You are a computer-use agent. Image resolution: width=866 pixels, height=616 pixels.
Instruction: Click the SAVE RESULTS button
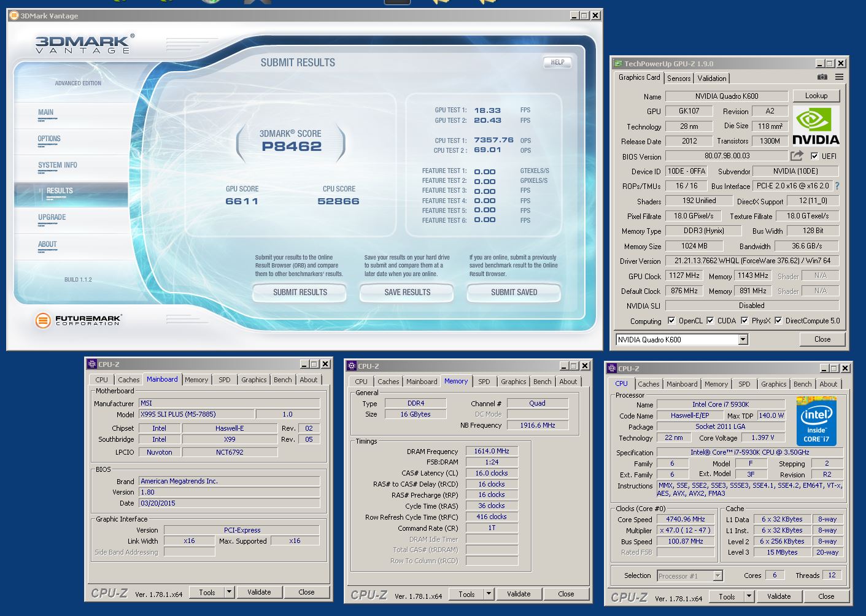pyautogui.click(x=408, y=292)
